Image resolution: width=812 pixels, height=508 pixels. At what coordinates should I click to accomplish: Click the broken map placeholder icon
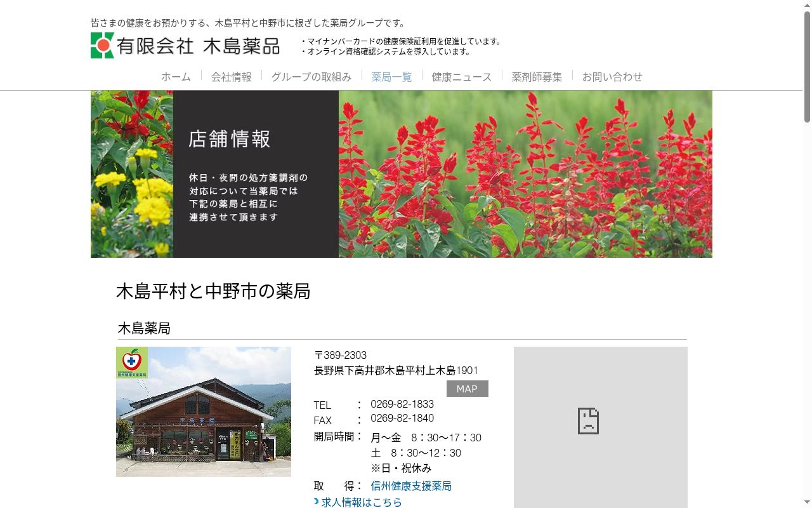588,421
